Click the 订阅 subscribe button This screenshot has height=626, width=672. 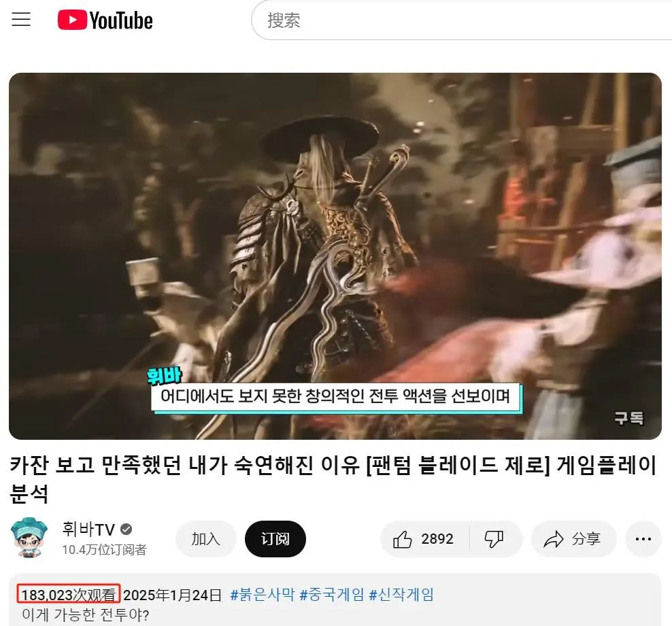coord(275,538)
